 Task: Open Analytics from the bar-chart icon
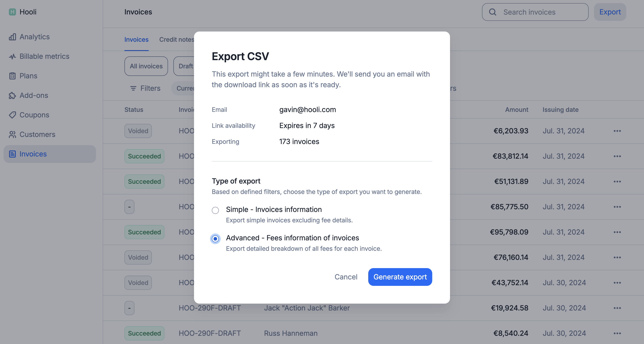(x=12, y=37)
